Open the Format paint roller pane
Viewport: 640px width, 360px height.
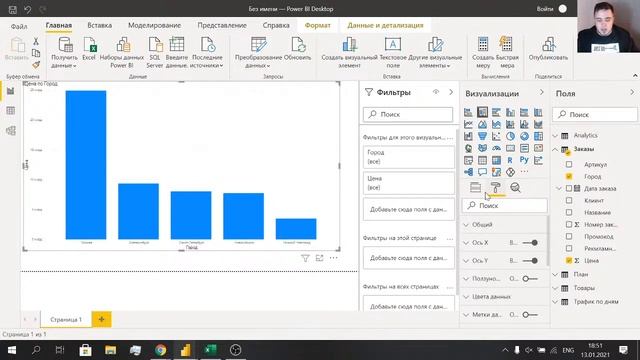click(x=496, y=187)
